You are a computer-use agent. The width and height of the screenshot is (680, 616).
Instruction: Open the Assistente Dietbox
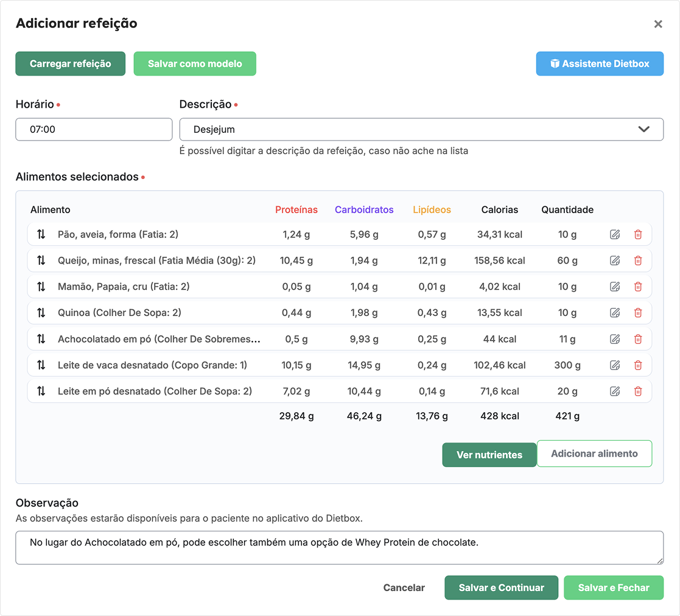(599, 64)
